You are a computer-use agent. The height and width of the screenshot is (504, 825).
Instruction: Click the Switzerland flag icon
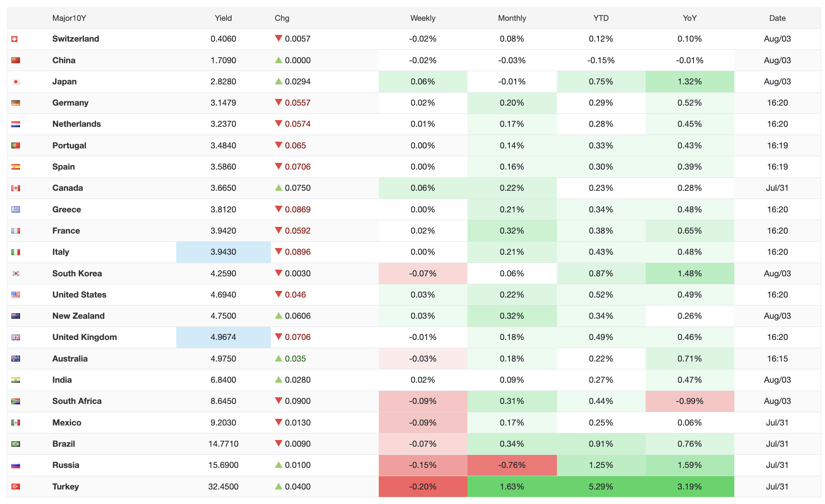pyautogui.click(x=15, y=39)
